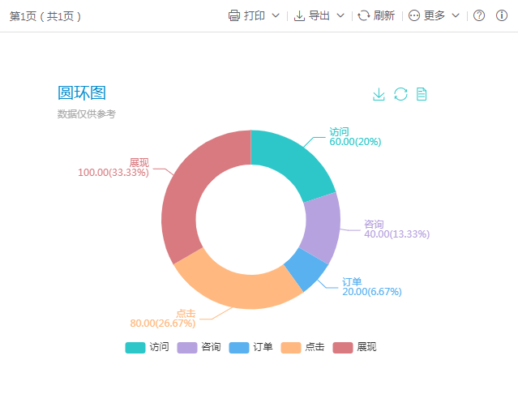Click the circular arrows refresh icon beside 刷新

click(x=364, y=15)
